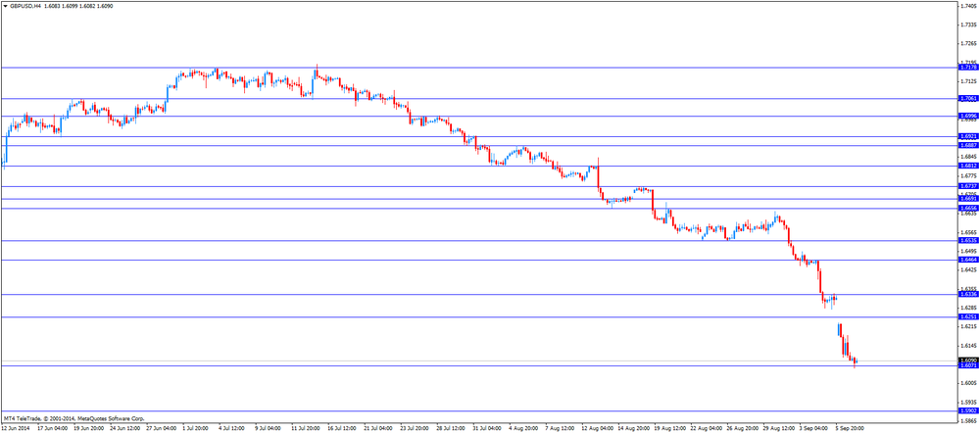The height and width of the screenshot is (433, 980).
Task: Click the 31 Jul 04:00 time label
Action: click(x=486, y=429)
